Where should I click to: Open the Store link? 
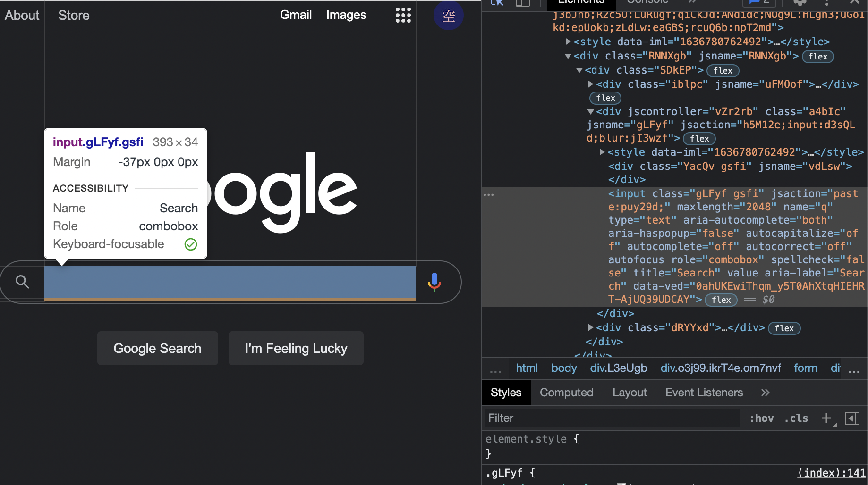coord(74,16)
